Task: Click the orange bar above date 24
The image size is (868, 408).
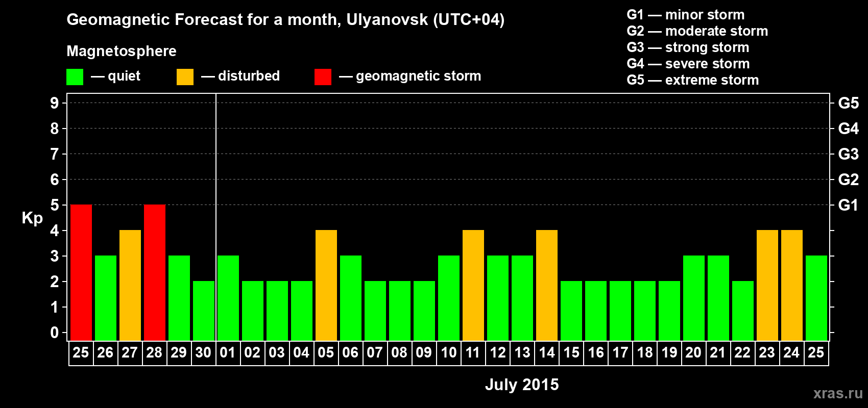Action: coord(792,286)
